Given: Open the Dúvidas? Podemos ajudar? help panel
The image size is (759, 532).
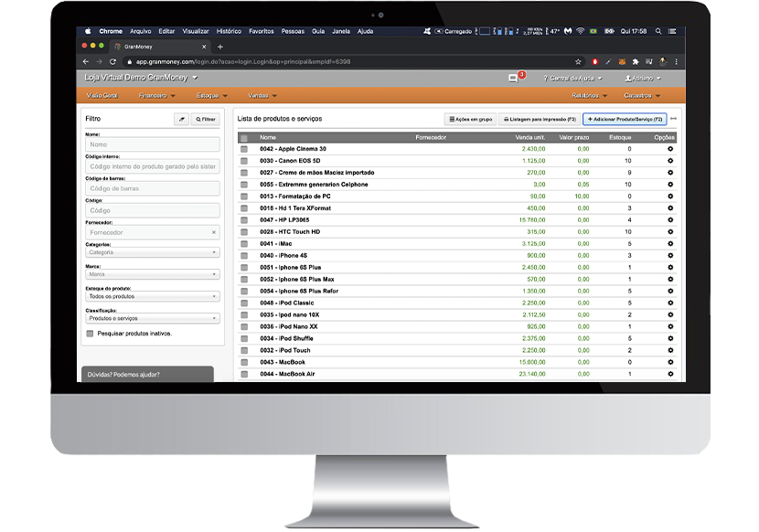Looking at the screenshot, I should click(147, 374).
